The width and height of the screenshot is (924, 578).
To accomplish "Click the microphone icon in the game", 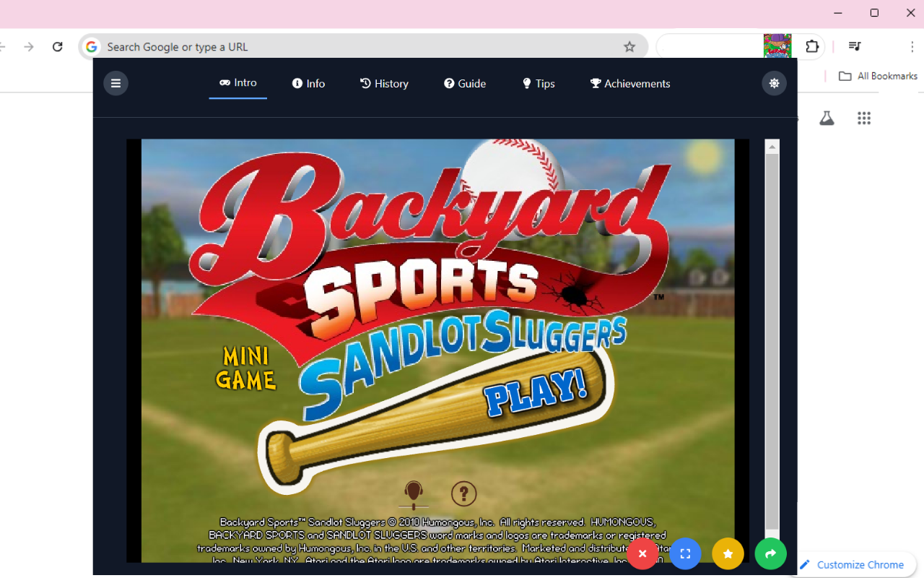I will tap(413, 495).
